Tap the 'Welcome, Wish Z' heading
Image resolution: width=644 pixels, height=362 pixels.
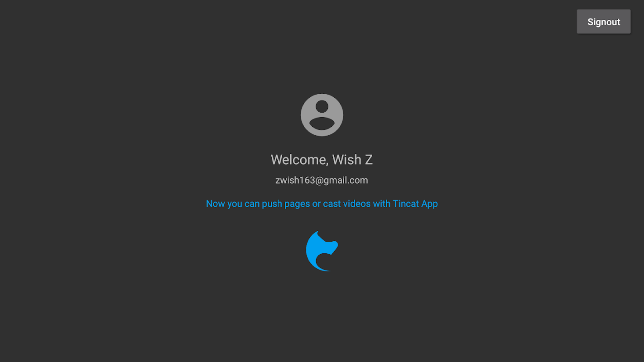(x=322, y=160)
